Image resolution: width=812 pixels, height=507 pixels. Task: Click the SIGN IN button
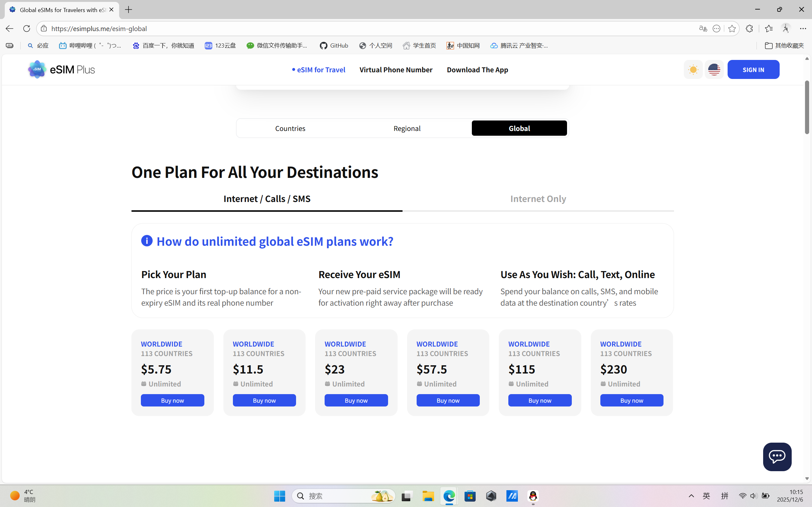click(753, 70)
